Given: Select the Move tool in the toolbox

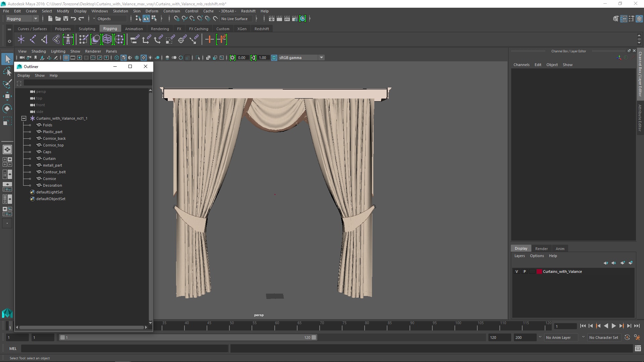Looking at the screenshot, I should pyautogui.click(x=7, y=96).
